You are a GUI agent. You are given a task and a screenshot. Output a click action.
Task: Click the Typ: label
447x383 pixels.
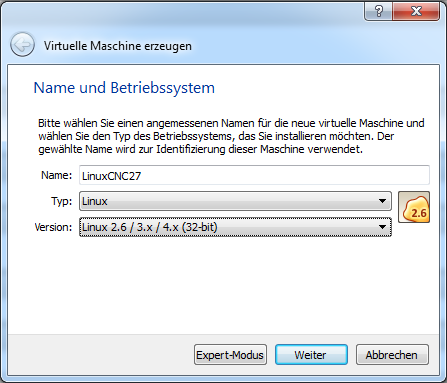[x=61, y=201]
